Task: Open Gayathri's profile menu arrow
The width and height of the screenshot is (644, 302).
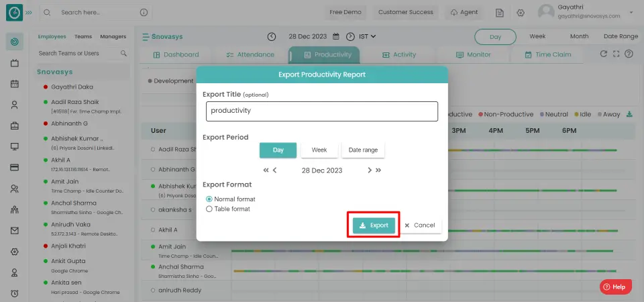Action: 631,12
